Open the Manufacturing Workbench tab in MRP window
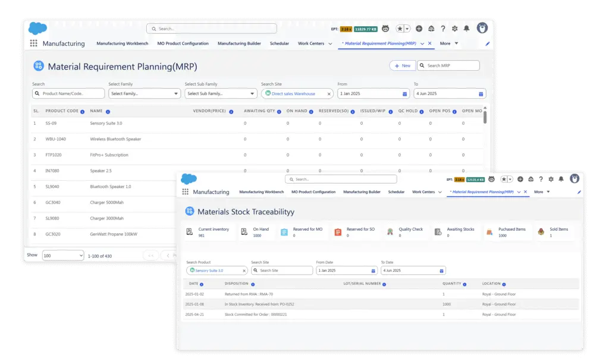Viewport: 609px width, 364px height. point(123,43)
